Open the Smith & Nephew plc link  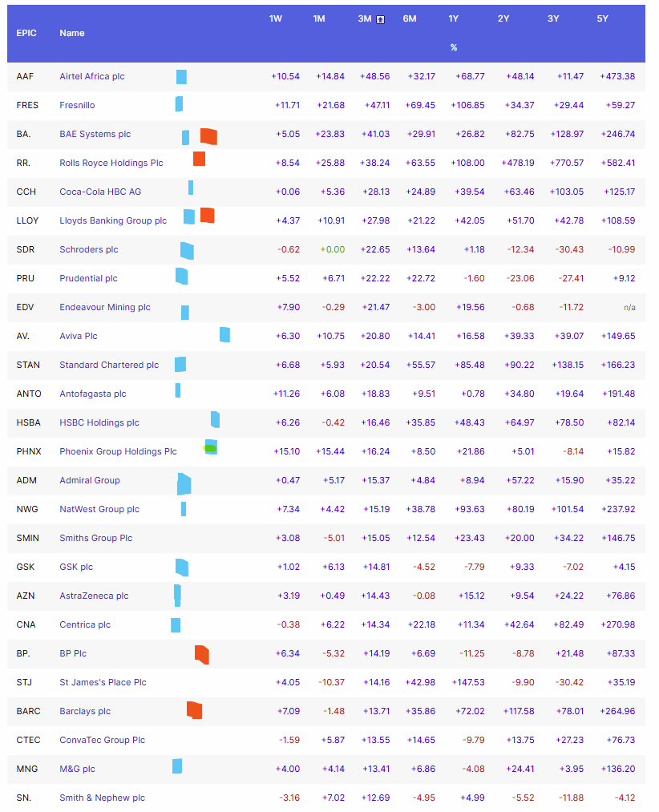(102, 798)
